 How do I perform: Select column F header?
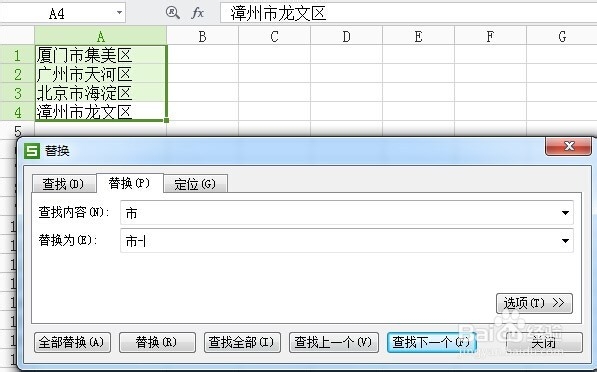point(490,36)
